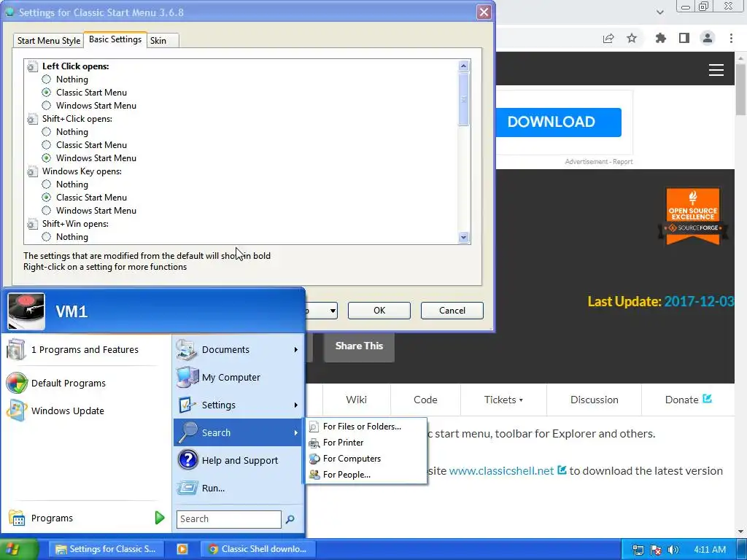Click settings list vertical scrollbar thumb
The image size is (747, 560).
pos(463,99)
